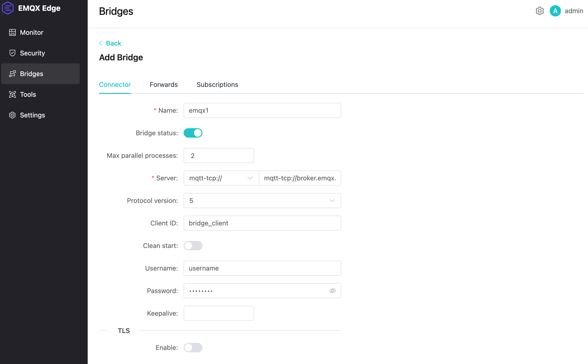This screenshot has height=364, width=588.
Task: Click the EMQX Edge title text
Action: coord(39,8)
